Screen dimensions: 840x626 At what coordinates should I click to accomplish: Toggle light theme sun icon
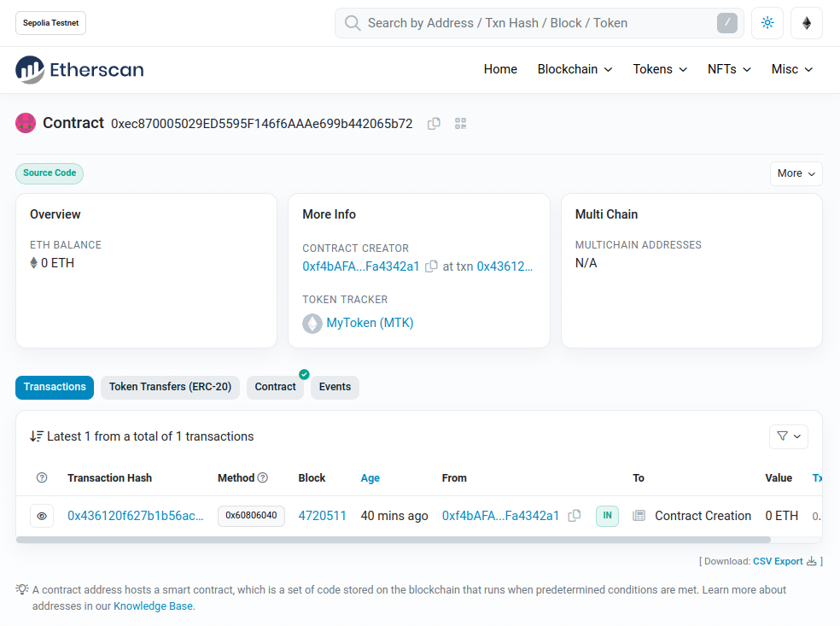(767, 23)
